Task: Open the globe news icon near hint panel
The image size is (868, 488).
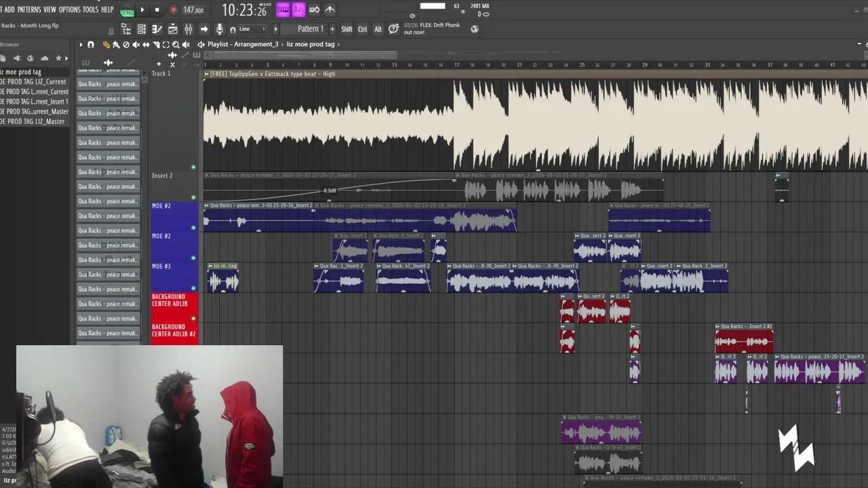Action: (x=475, y=28)
